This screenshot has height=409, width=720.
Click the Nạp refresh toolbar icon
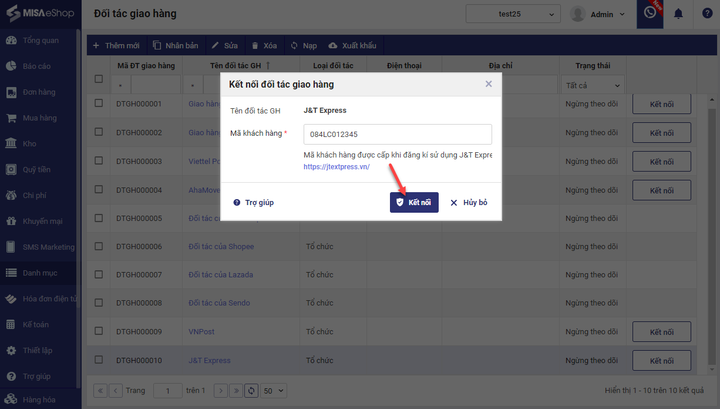click(303, 46)
